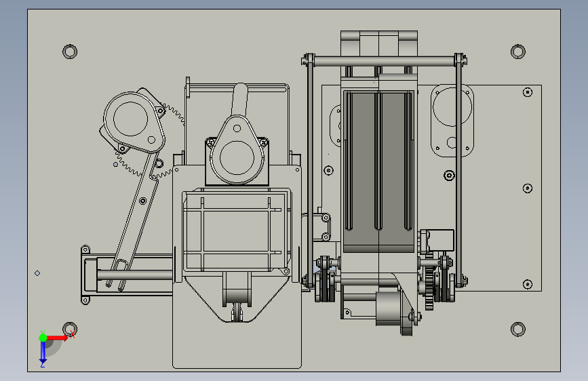Viewport: 588px width, 381px height.
Task: Select the horizontal cylinder rod at left
Action: coord(135,275)
